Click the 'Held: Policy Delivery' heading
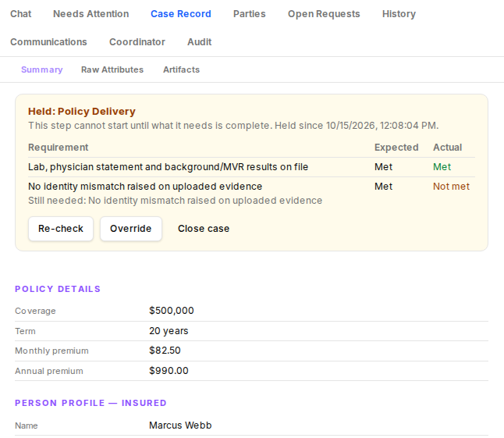Viewport: 504px width, 438px height. point(82,112)
